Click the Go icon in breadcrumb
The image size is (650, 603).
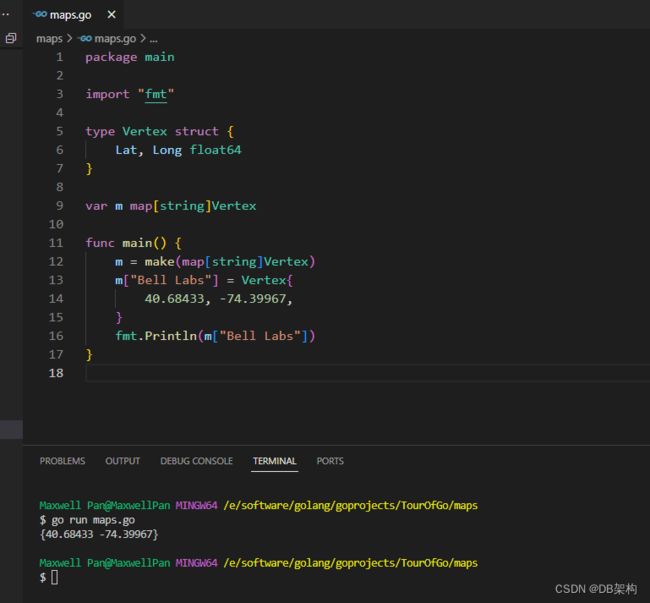(85, 39)
